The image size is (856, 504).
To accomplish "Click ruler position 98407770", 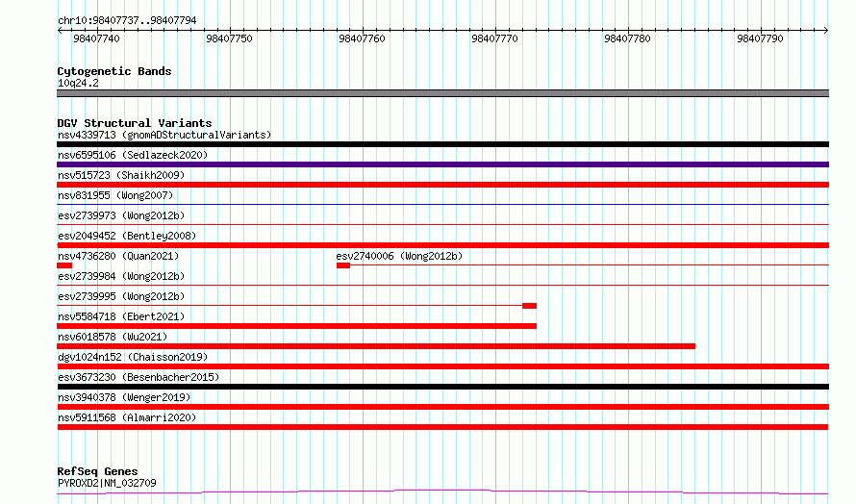I will click(x=494, y=38).
